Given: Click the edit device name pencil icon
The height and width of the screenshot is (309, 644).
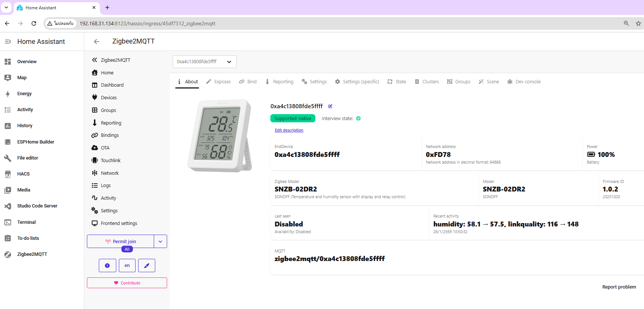Looking at the screenshot, I should [x=330, y=106].
